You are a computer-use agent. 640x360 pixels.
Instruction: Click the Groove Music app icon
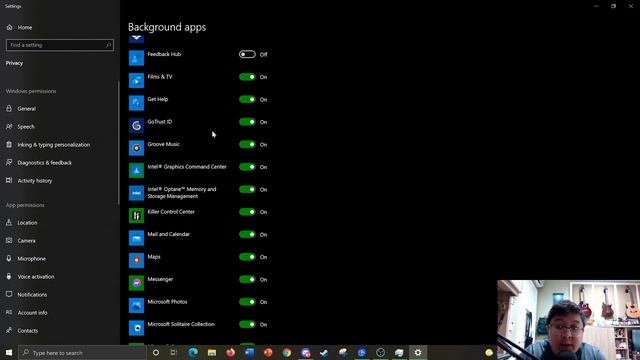point(136,148)
